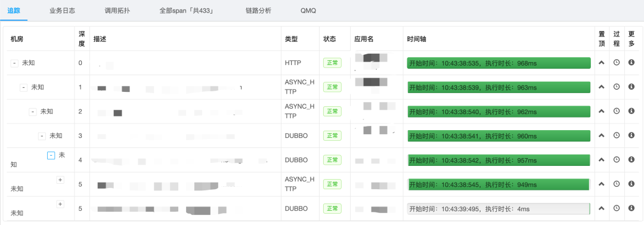This screenshot has height=225, width=644.
Task: Open the 调用拓扑 tab
Action: click(x=117, y=11)
